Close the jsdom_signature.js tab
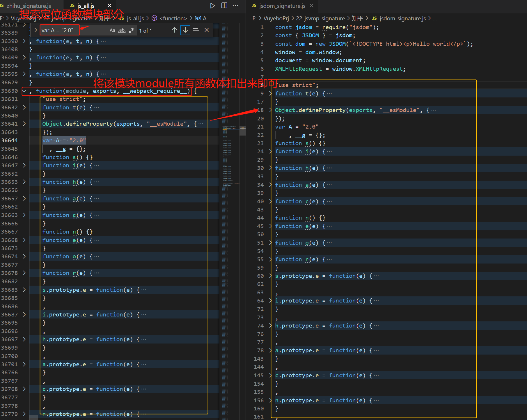527x420 pixels. point(312,6)
